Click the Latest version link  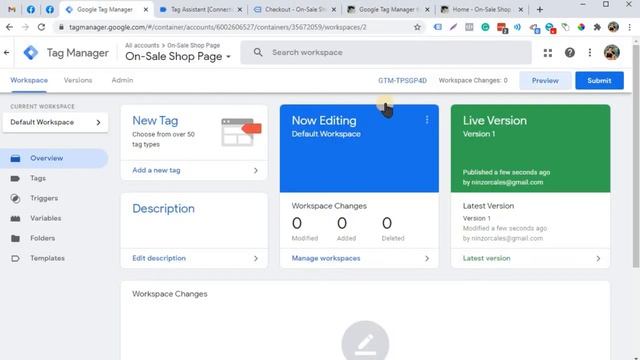coord(487,258)
